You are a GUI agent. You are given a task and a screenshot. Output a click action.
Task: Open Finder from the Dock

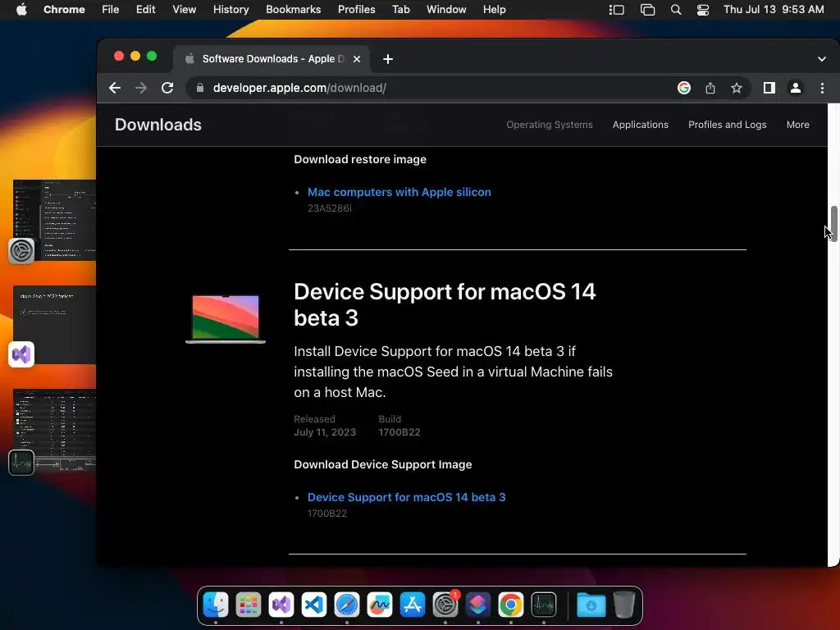click(x=216, y=605)
